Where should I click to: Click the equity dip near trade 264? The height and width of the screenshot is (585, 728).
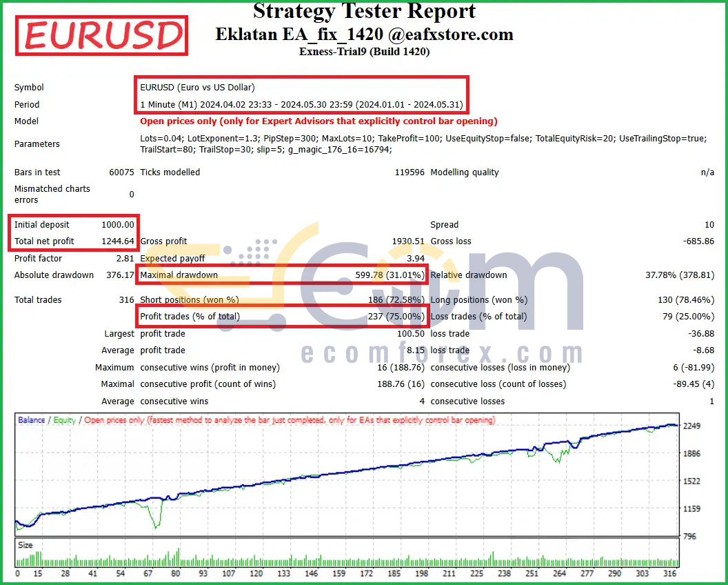[x=558, y=459]
